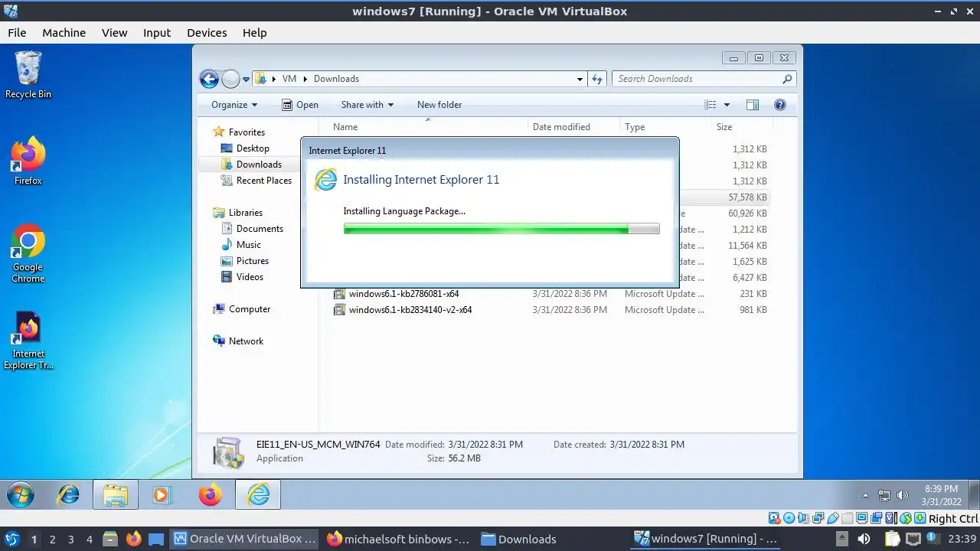980x551 pixels.
Task: Go back in the Explorer window
Action: click(209, 79)
